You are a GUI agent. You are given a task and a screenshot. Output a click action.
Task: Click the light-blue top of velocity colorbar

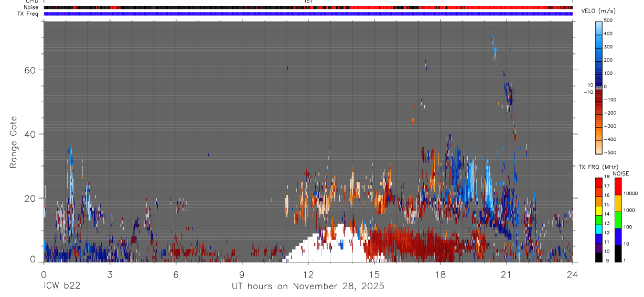[599, 28]
